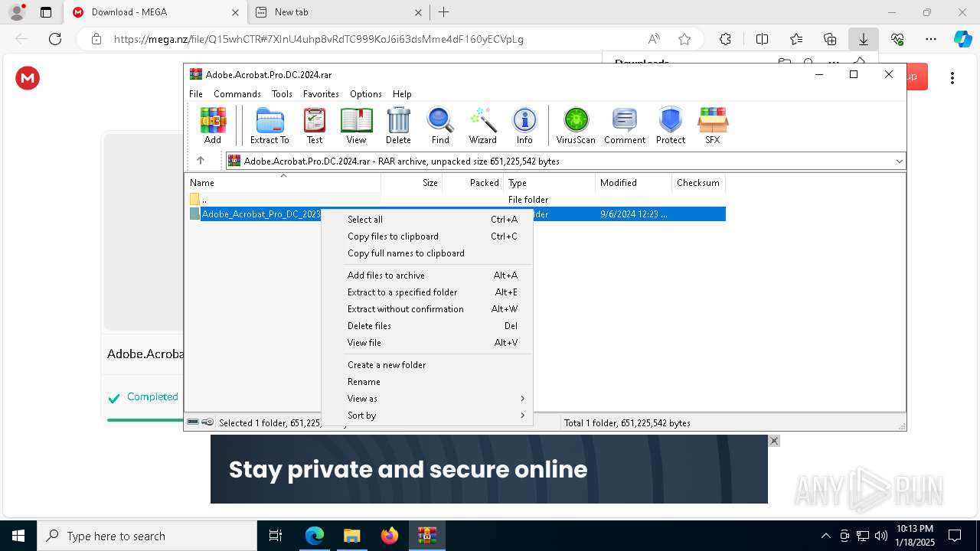Open the File menu in WinRAR
Screen dimensions: 980x551
click(x=196, y=93)
